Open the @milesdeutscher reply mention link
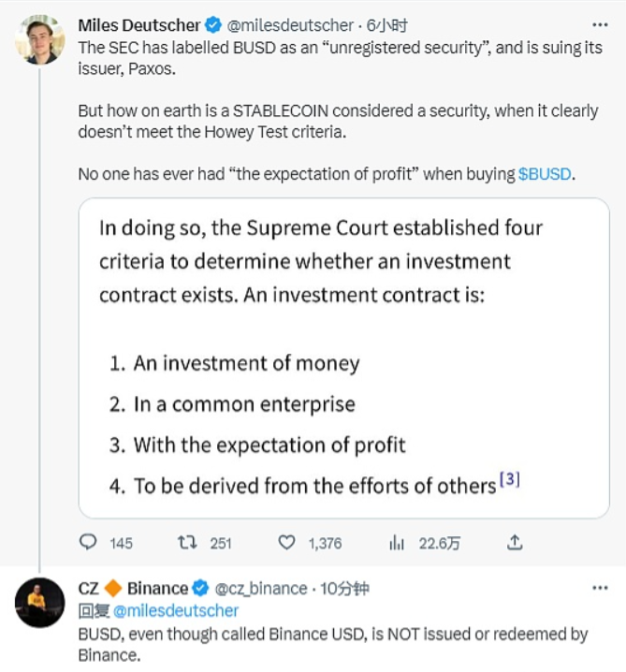Image resolution: width=626 pixels, height=672 pixels. pyautogui.click(x=176, y=610)
